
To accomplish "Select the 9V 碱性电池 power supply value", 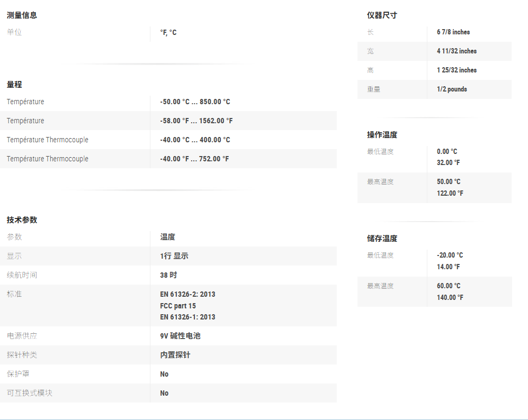I will (x=180, y=336).
